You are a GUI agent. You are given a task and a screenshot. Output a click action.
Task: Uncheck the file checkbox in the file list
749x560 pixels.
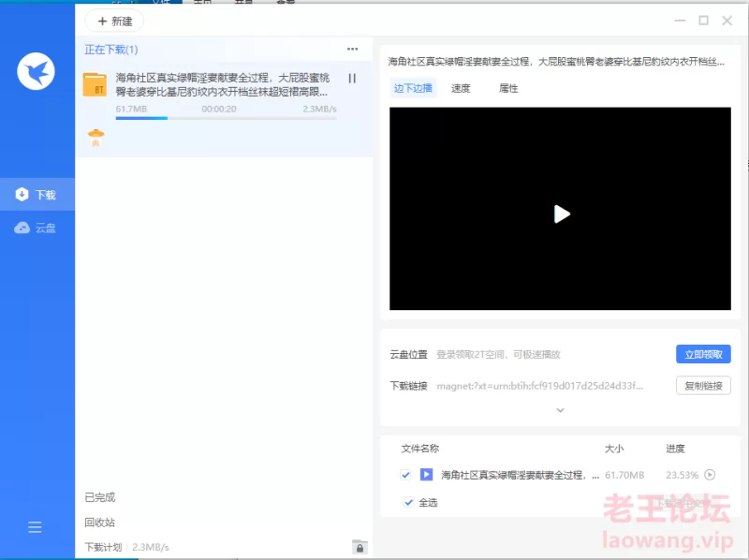point(405,475)
